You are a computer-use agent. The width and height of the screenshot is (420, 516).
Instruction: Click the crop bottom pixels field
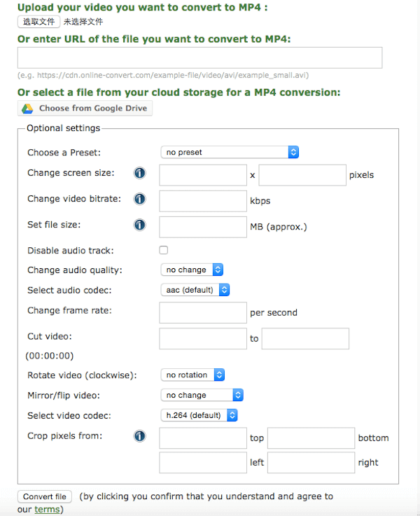(311, 438)
